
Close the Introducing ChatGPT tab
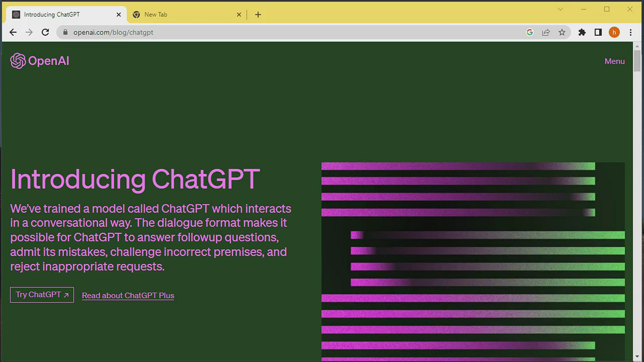click(x=118, y=14)
